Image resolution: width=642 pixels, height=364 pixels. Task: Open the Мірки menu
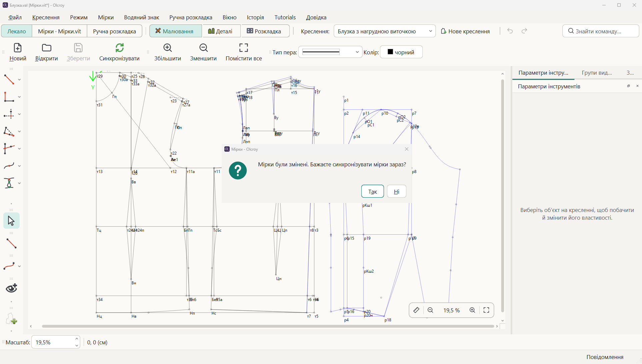click(x=106, y=17)
